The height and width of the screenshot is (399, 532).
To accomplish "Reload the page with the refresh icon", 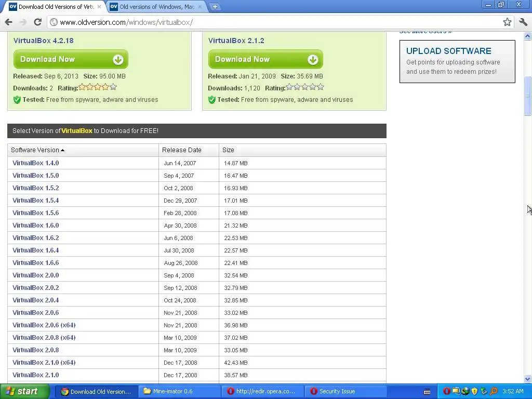I will (37, 22).
